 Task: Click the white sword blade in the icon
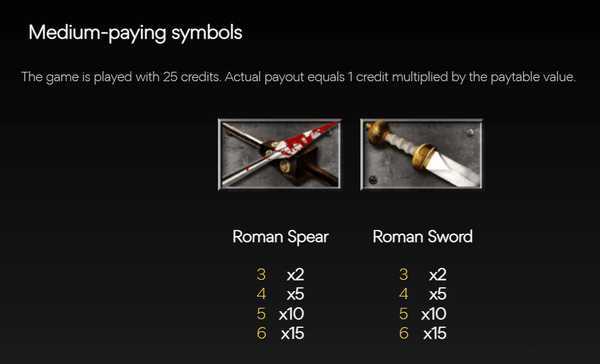click(453, 170)
